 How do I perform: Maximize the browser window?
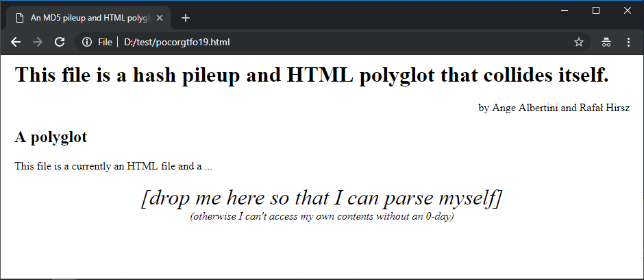(595, 10)
